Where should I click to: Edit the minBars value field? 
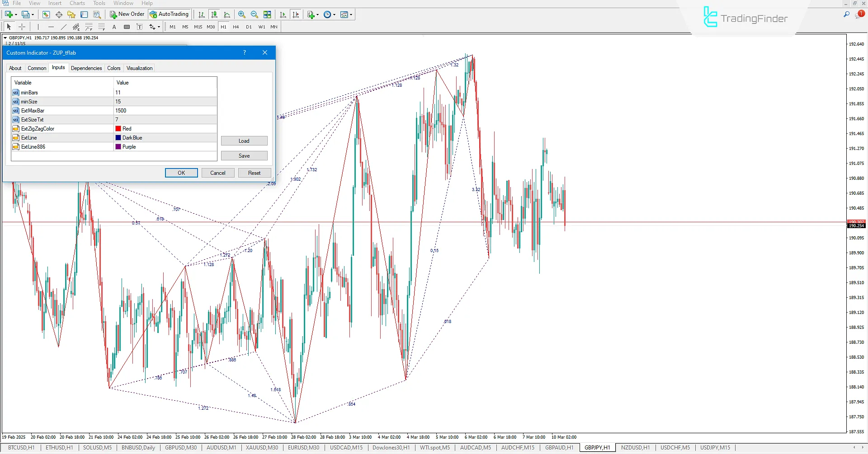tap(165, 93)
